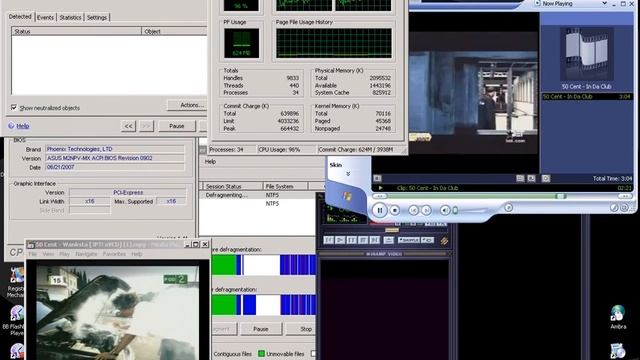Skip to next track in Windows Media Player
The height and width of the screenshot is (360, 640).
pyautogui.click(x=426, y=210)
